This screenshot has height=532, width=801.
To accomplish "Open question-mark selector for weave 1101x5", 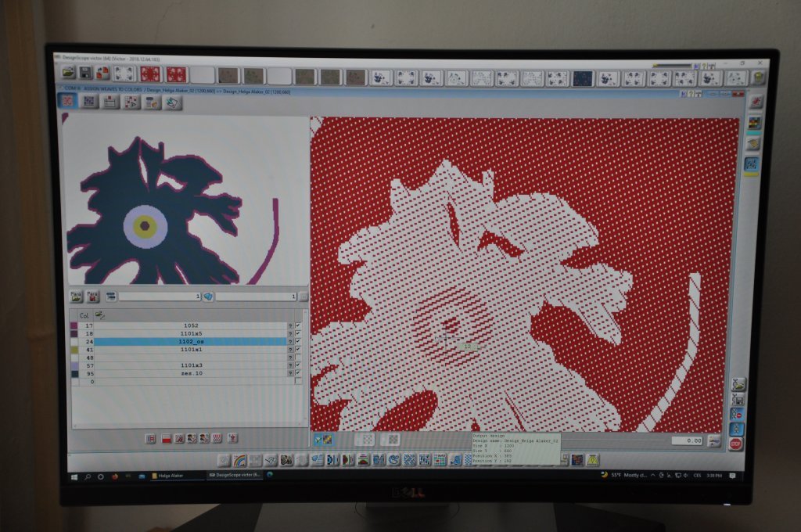I will click(290, 333).
